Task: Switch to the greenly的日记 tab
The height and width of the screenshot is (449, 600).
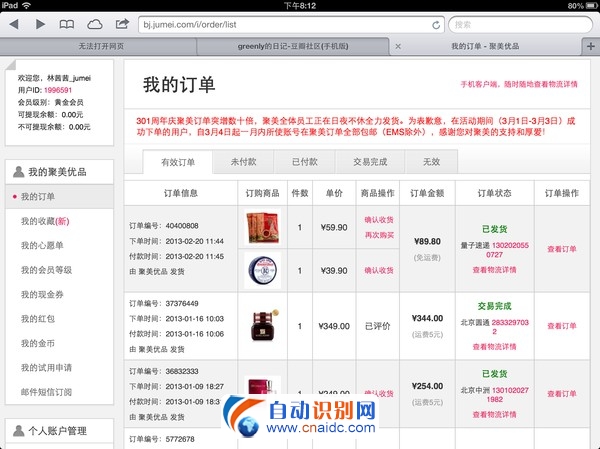Action: point(293,46)
